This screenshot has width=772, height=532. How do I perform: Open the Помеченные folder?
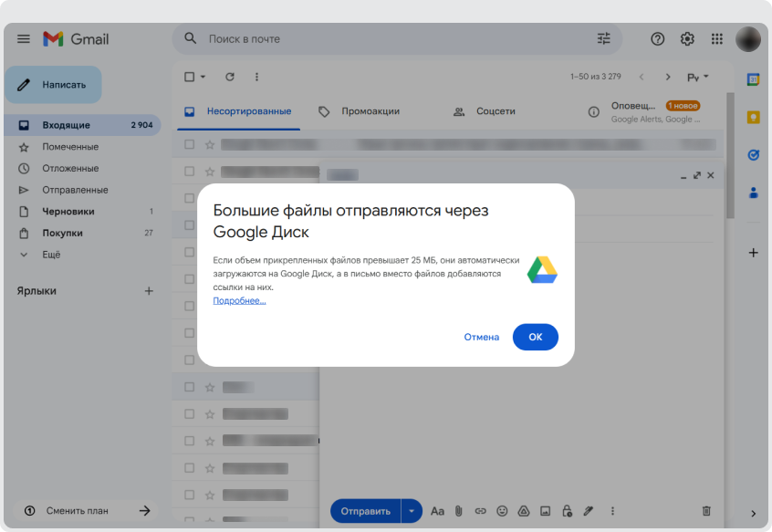(x=83, y=147)
